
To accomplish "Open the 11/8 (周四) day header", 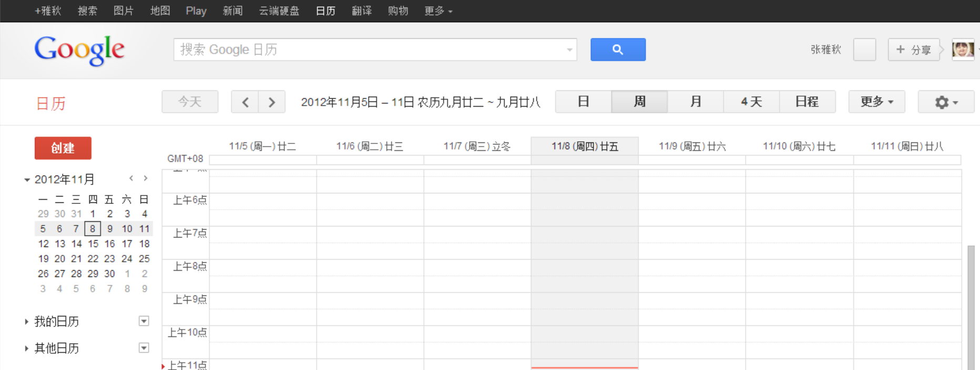I will click(x=585, y=146).
